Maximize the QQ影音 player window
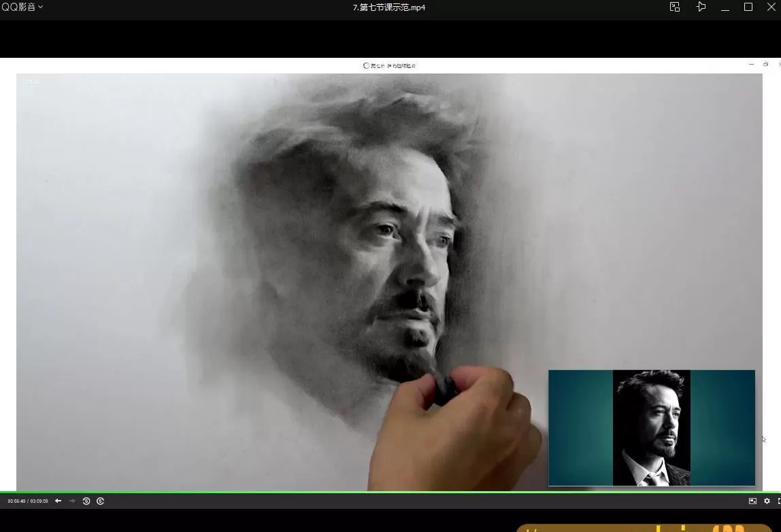781x532 pixels. [748, 7]
